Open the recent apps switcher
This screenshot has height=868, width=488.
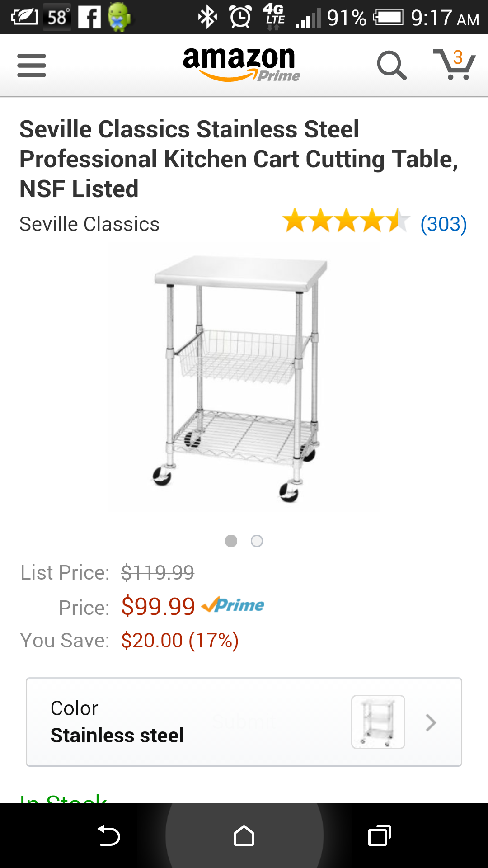380,835
